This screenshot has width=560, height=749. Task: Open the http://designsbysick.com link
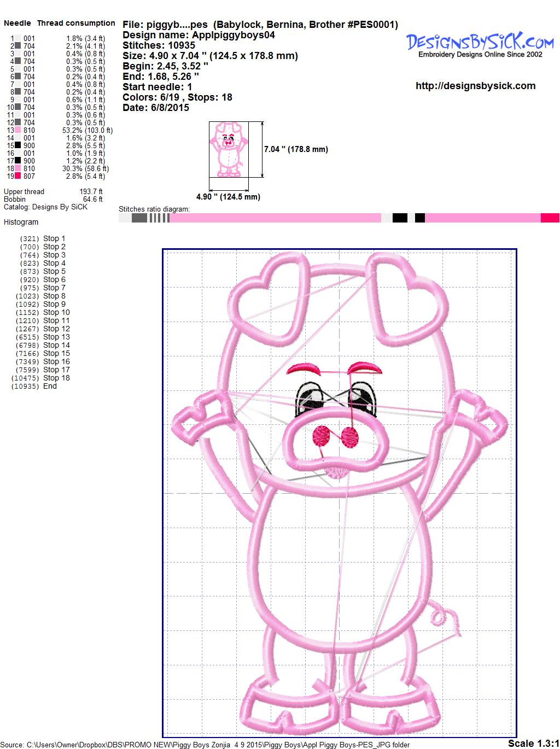point(475,86)
